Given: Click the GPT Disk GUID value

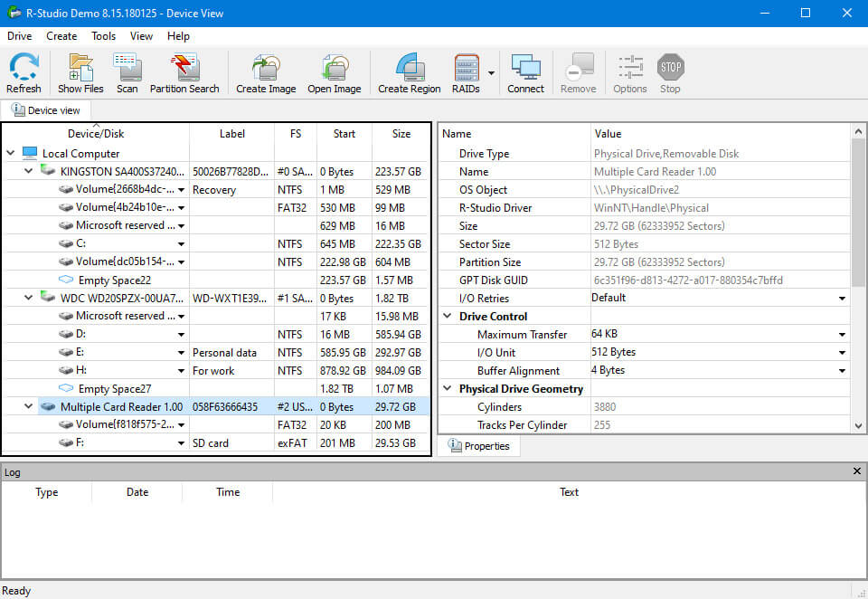Looking at the screenshot, I should [x=688, y=280].
